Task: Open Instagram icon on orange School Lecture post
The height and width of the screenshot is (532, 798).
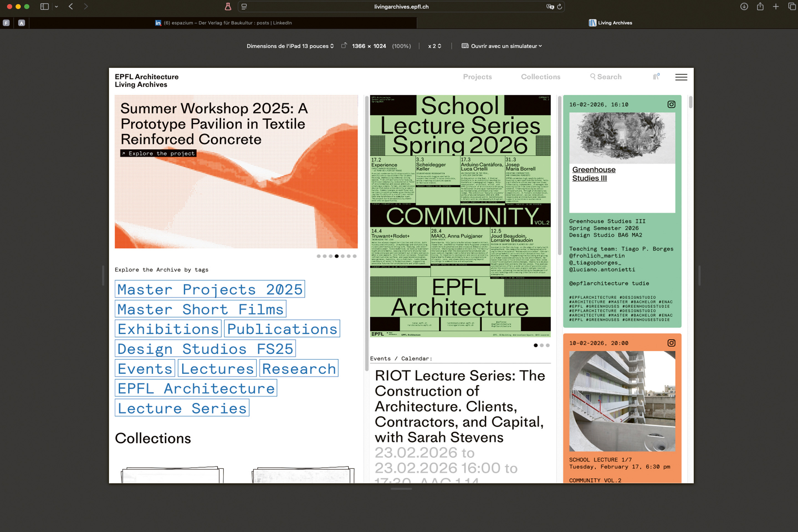Action: tap(671, 343)
